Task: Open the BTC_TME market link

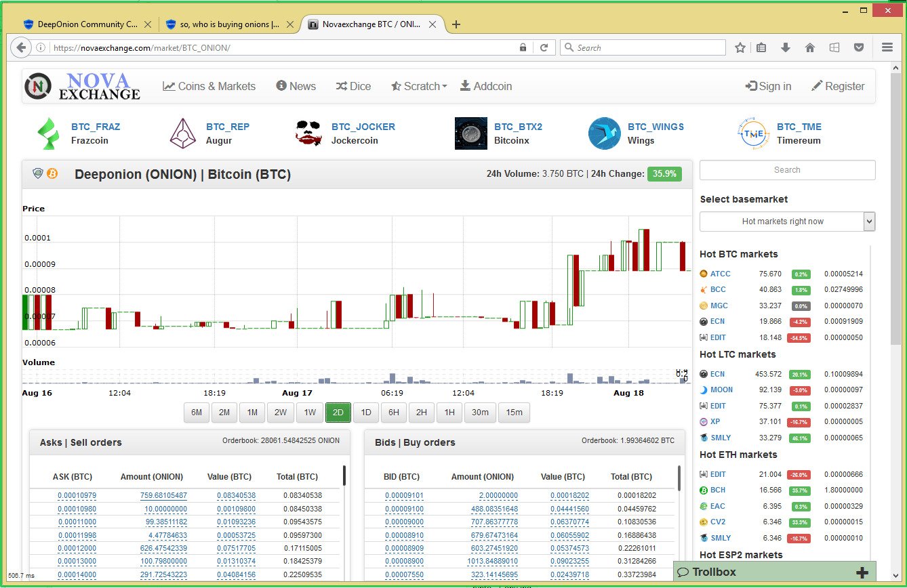Action: coord(799,127)
